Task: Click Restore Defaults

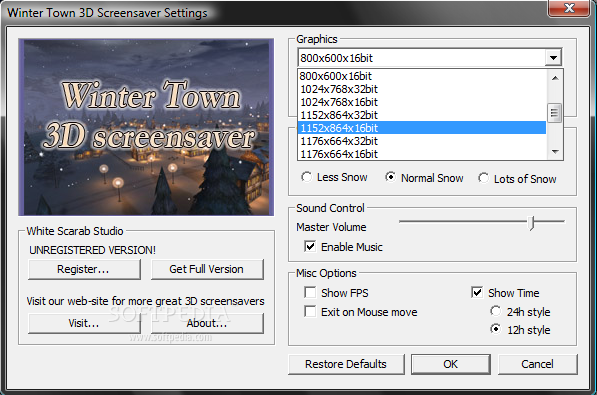Action: pyautogui.click(x=346, y=364)
